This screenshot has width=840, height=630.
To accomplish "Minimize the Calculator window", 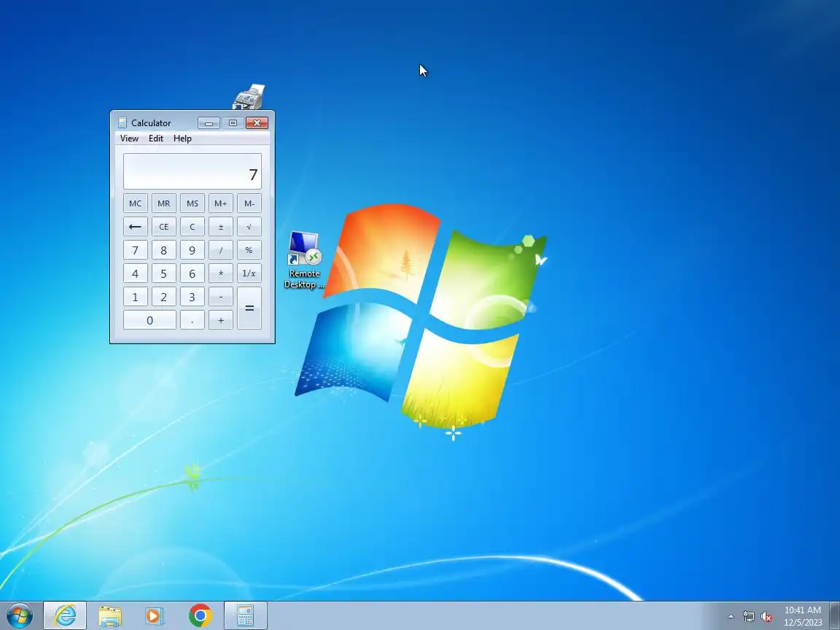I will (x=209, y=123).
